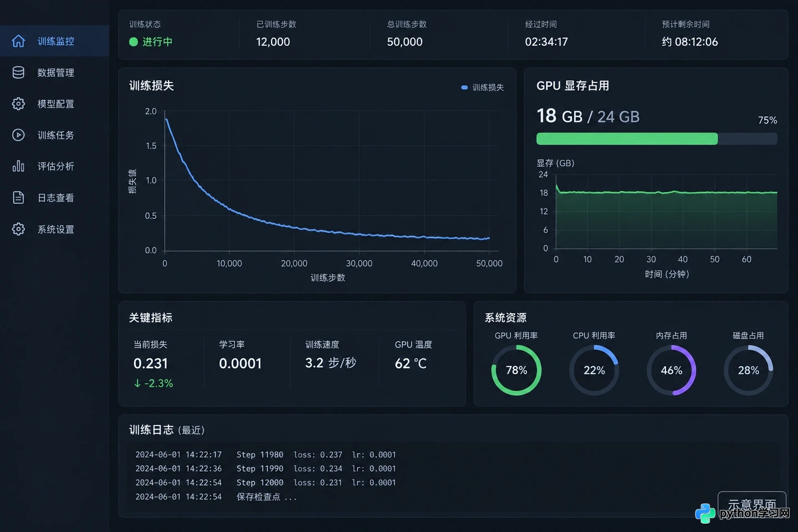Select the 训练任务 sidebar label
Screen dimensions: 798x532
coord(56,135)
